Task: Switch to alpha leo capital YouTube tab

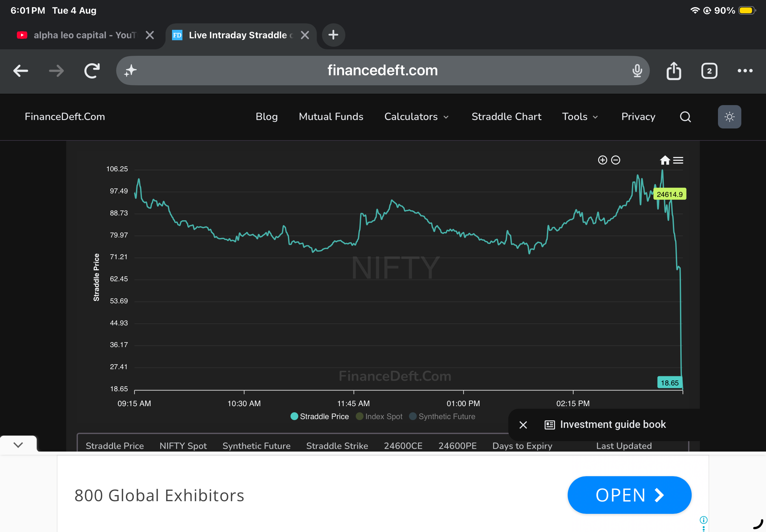Action: [77, 35]
